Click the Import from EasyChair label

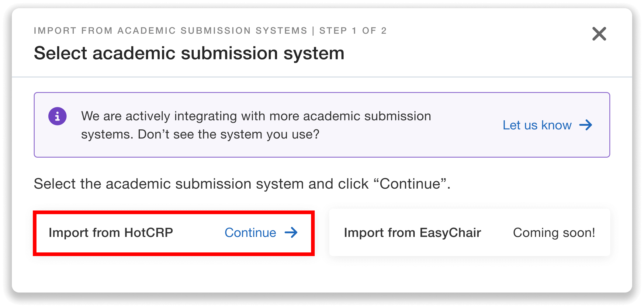point(412,233)
